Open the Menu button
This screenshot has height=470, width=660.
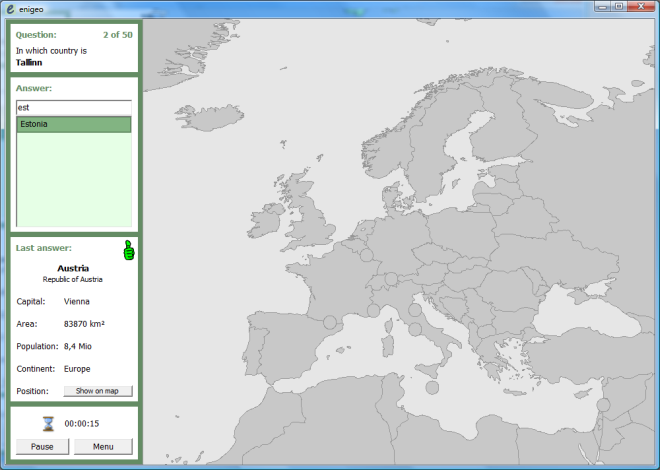(103, 446)
